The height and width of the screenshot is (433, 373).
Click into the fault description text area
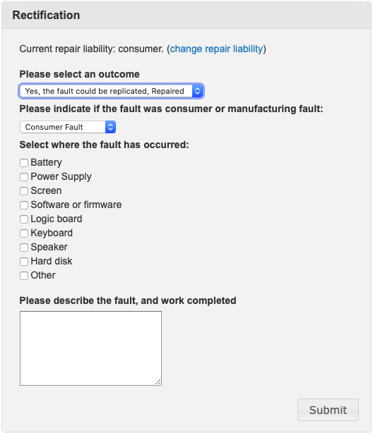tap(91, 348)
